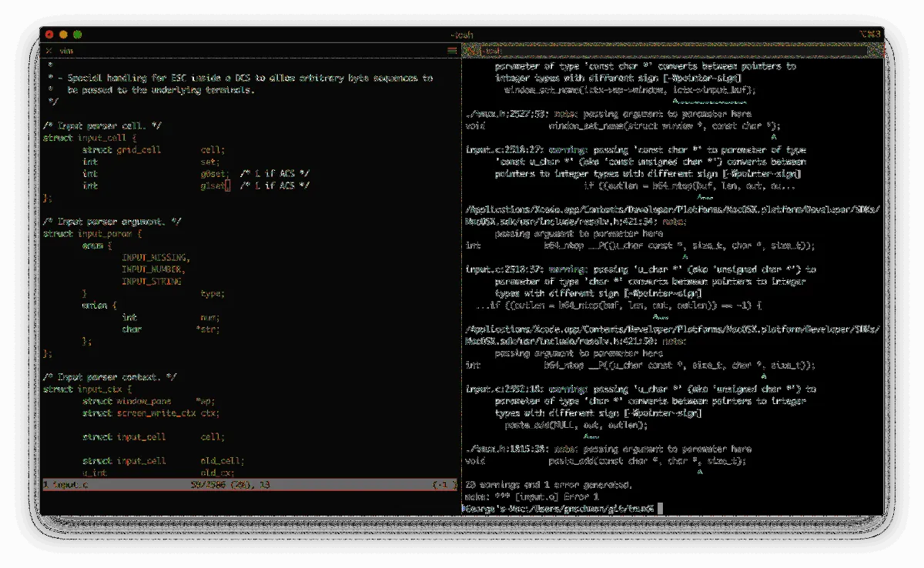924x568 pixels.
Task: Click the terminal cursor block after the prompt
Action: pyautogui.click(x=661, y=509)
